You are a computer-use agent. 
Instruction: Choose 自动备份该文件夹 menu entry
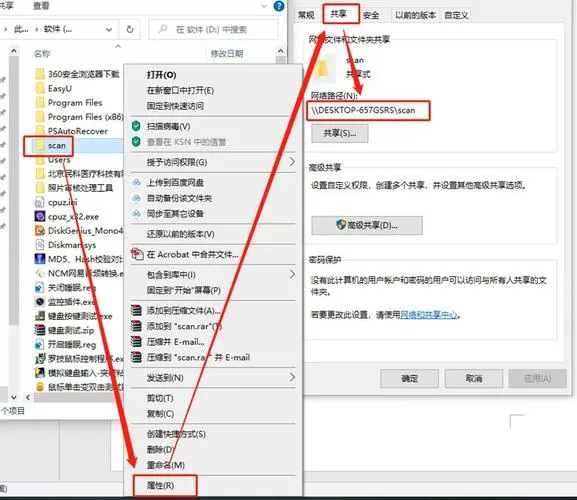179,198
